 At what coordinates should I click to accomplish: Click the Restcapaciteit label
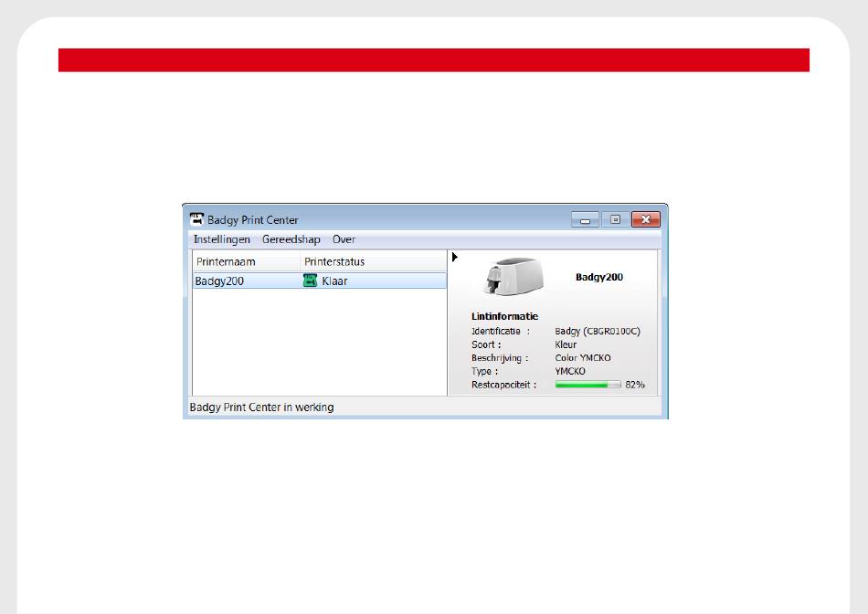pos(503,385)
